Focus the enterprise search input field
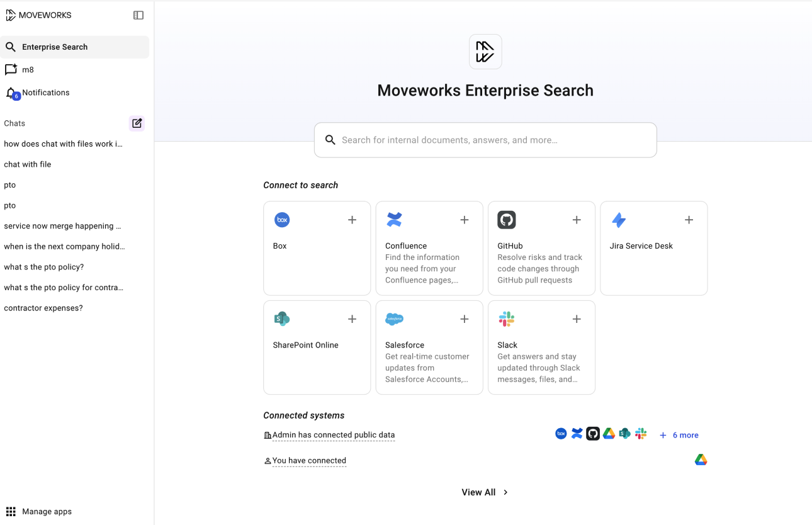812x525 pixels. pos(485,140)
